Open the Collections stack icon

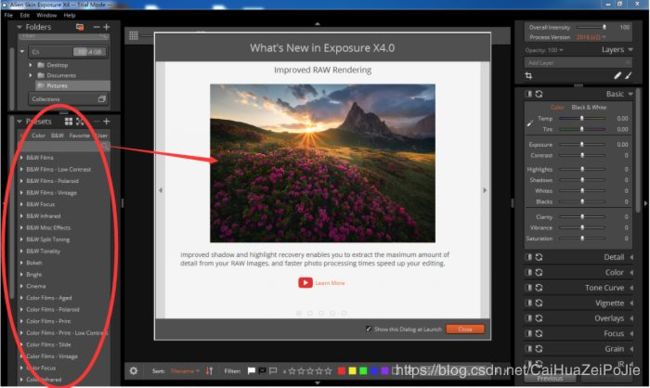[102, 99]
